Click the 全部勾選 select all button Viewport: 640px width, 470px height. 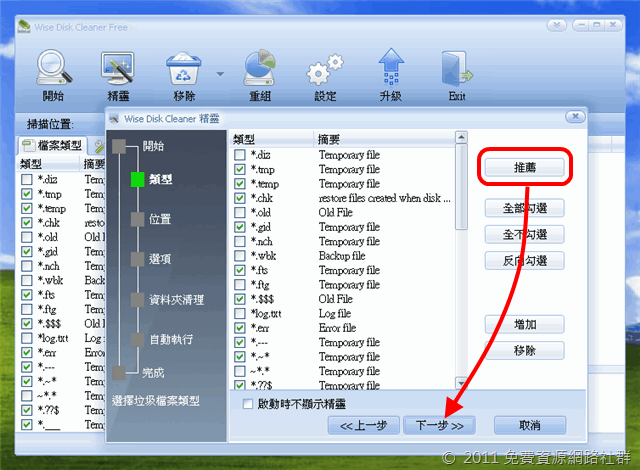tap(524, 208)
